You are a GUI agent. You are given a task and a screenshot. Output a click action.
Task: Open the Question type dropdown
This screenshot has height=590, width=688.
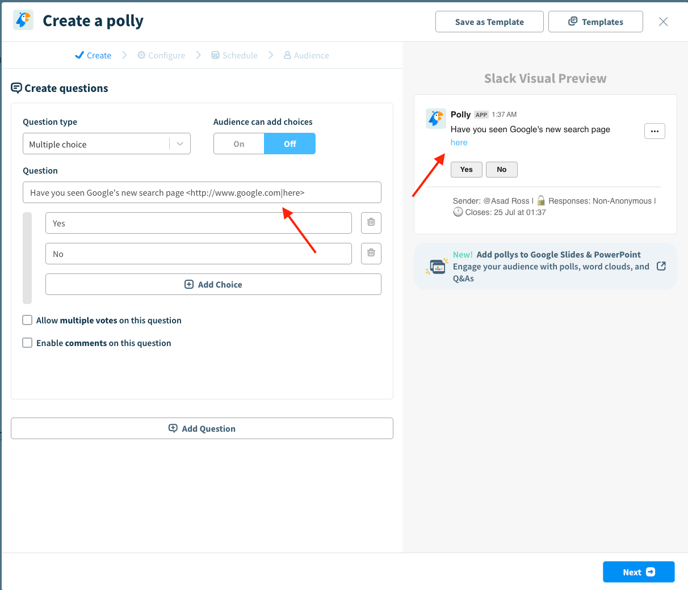point(107,144)
